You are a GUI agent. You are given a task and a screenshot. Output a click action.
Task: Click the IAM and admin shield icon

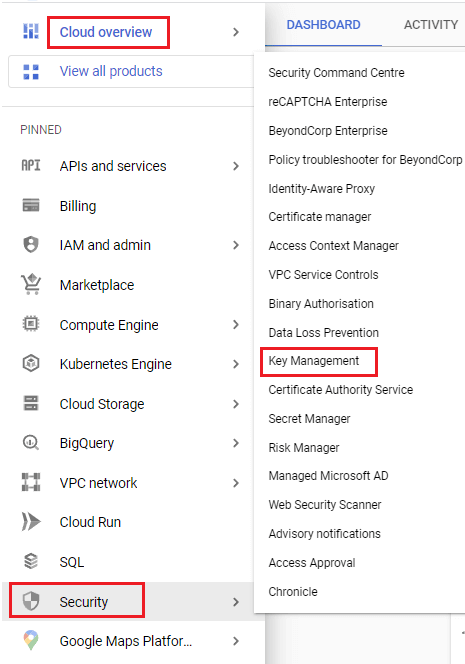(31, 245)
